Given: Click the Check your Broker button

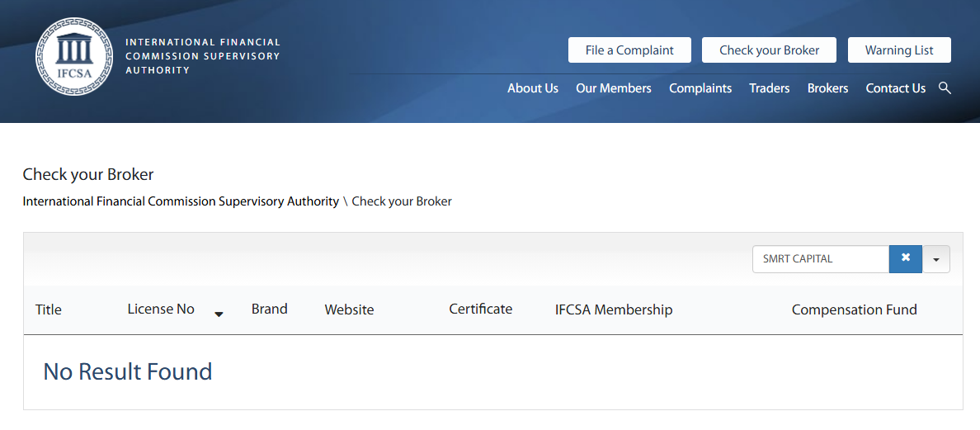Looking at the screenshot, I should [x=769, y=50].
